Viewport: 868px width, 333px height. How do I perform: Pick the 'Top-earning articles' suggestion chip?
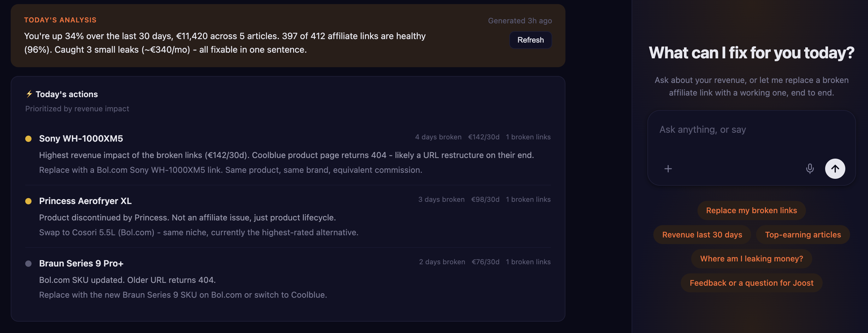[x=803, y=235]
